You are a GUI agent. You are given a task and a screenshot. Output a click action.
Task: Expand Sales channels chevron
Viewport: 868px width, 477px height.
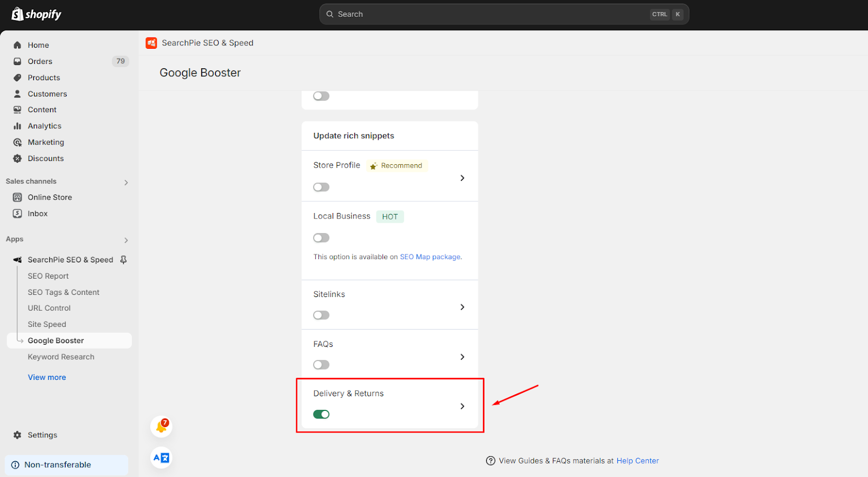pyautogui.click(x=126, y=182)
